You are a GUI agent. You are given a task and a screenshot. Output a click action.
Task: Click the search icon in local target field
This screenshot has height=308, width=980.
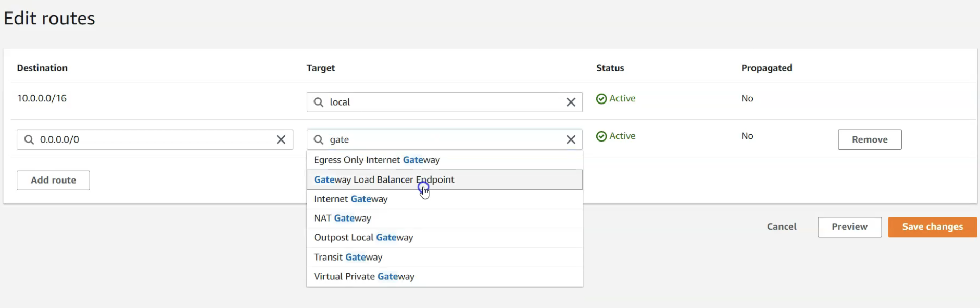point(319,102)
